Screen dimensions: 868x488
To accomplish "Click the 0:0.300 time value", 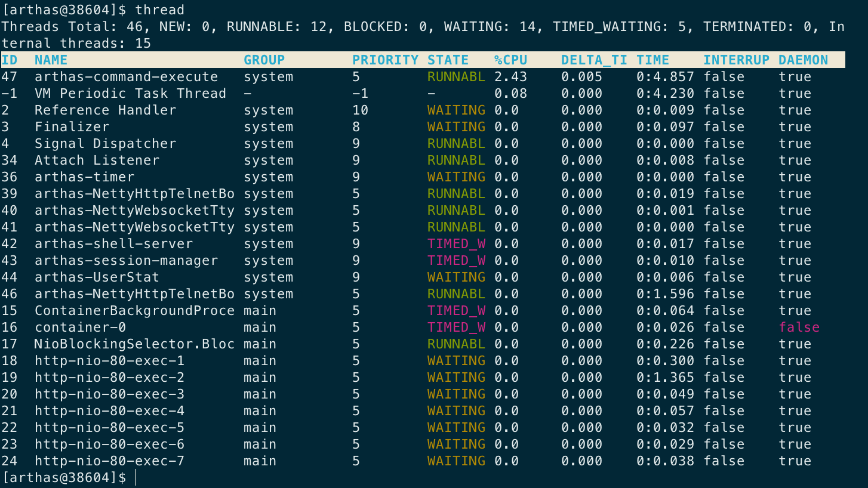I will (x=666, y=361).
